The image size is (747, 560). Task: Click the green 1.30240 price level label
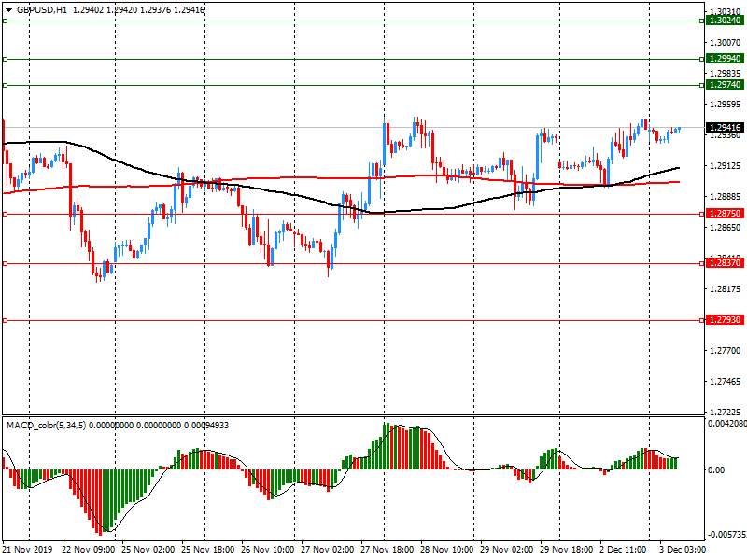pos(725,21)
